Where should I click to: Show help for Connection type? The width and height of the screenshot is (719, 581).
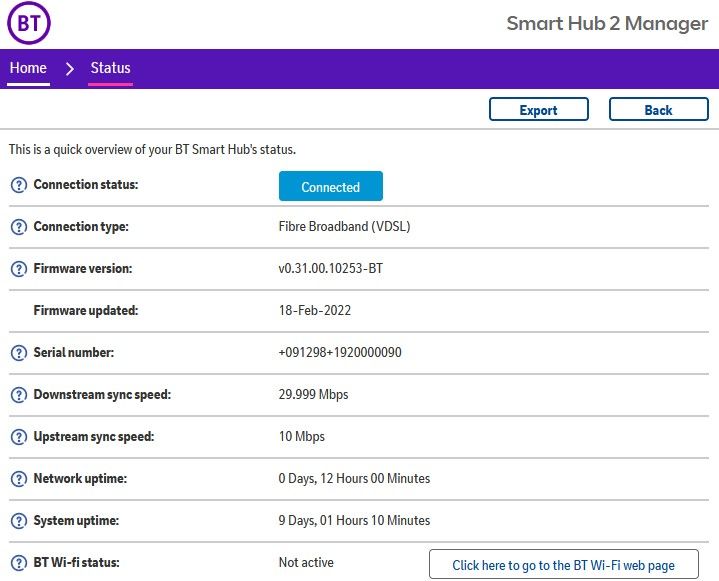[18, 227]
